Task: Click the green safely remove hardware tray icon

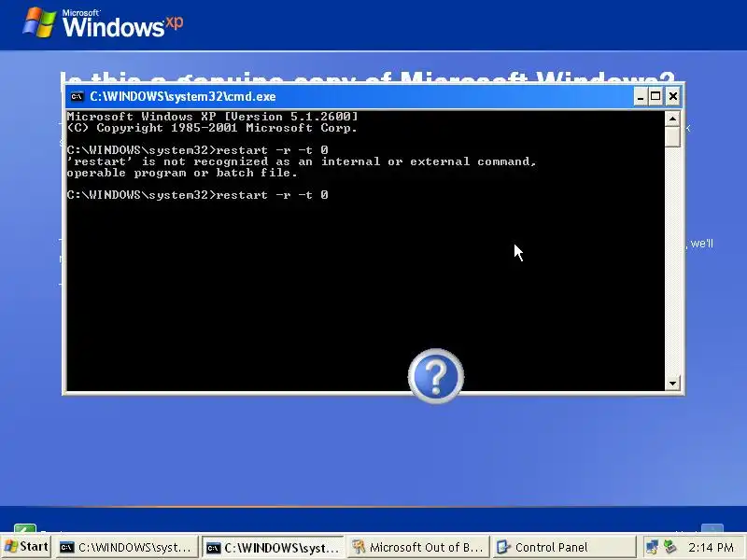Action: click(x=669, y=547)
